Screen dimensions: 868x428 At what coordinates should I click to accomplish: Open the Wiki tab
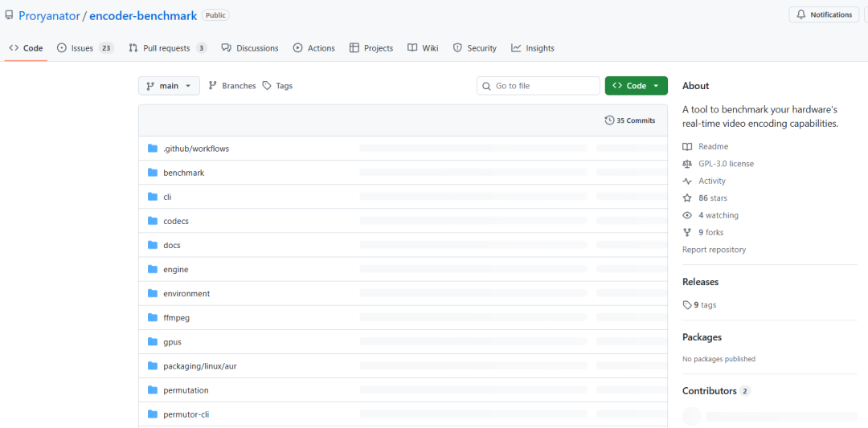pyautogui.click(x=423, y=48)
